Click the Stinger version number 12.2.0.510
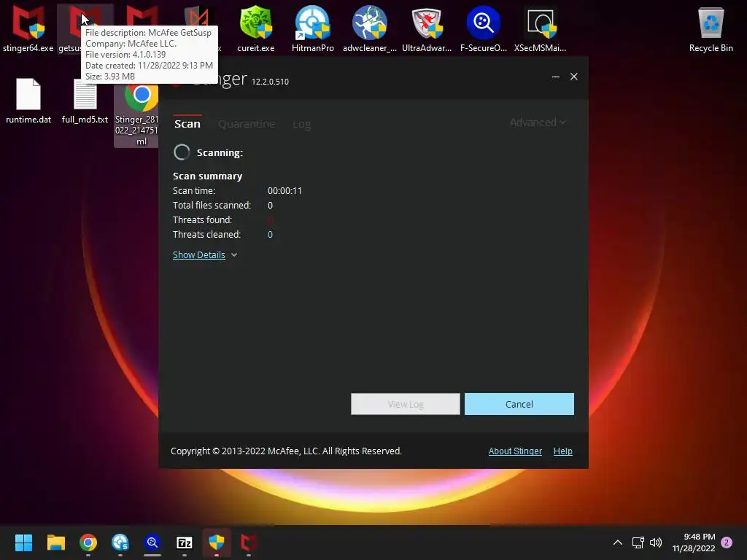 (x=270, y=82)
